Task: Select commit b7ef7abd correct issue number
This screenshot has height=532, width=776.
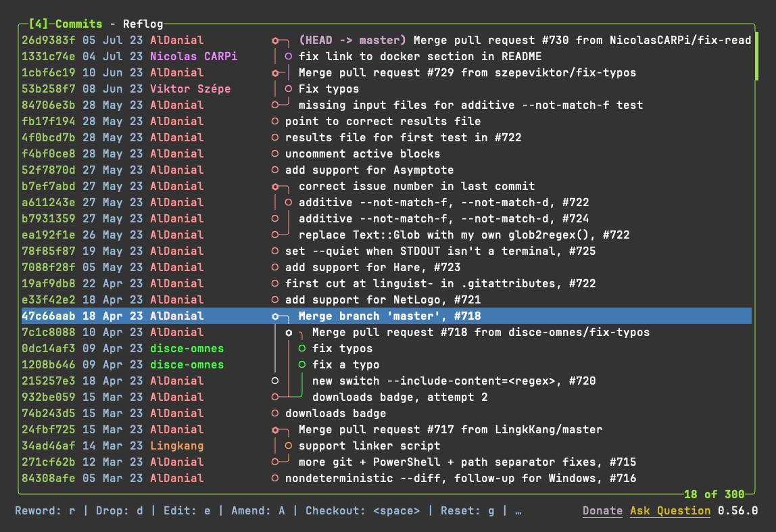Action: tap(387, 186)
